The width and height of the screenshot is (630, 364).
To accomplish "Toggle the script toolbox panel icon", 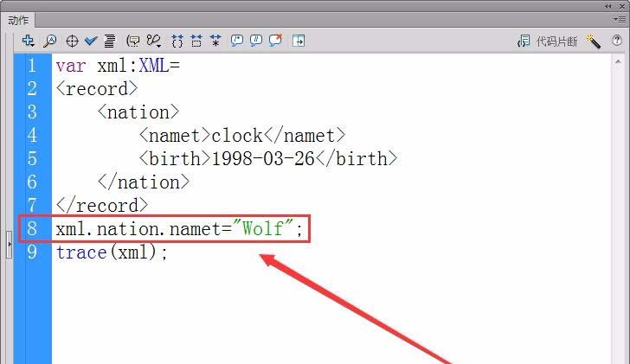I will (299, 41).
